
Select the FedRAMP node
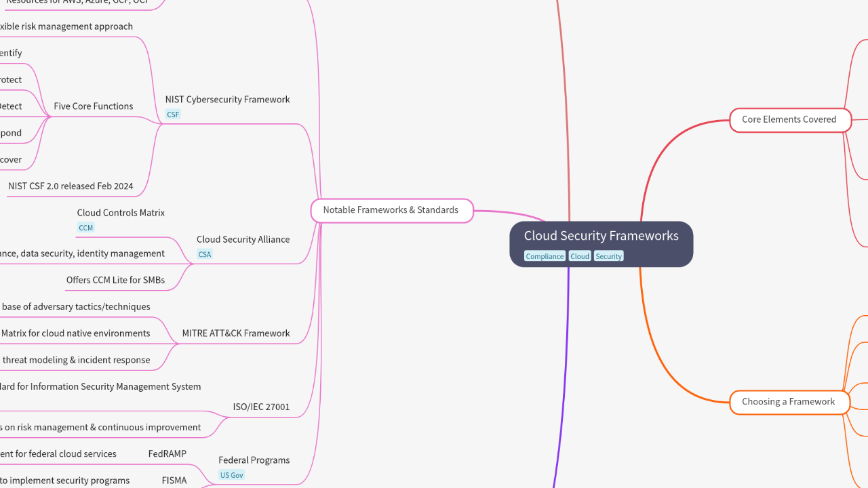point(167,453)
